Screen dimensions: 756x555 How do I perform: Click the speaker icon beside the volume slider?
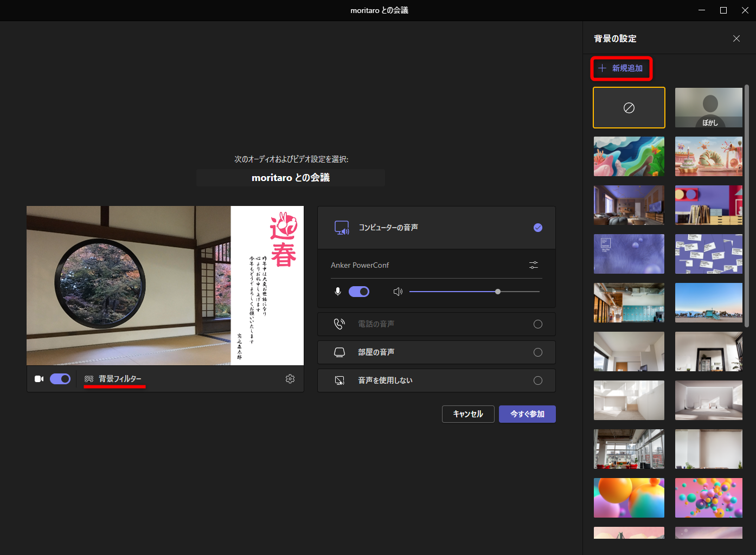pyautogui.click(x=398, y=292)
